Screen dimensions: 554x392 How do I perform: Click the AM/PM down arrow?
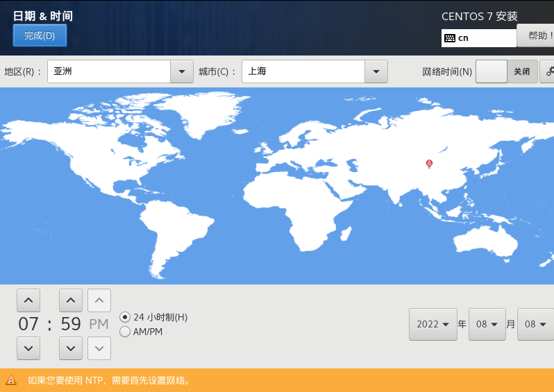(99, 348)
